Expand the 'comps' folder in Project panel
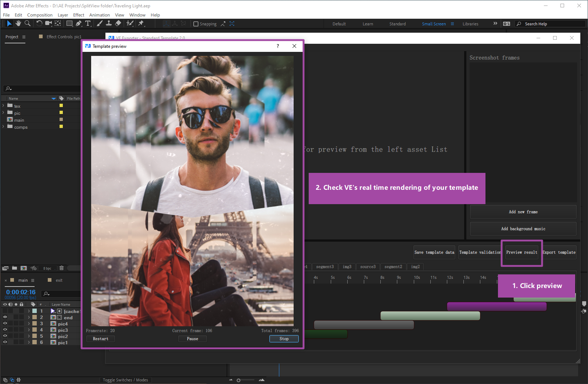 pos(3,127)
